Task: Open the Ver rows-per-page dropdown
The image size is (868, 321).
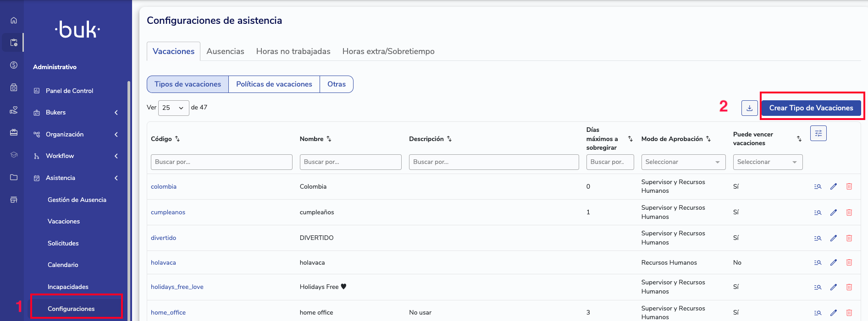Action: coord(173,108)
